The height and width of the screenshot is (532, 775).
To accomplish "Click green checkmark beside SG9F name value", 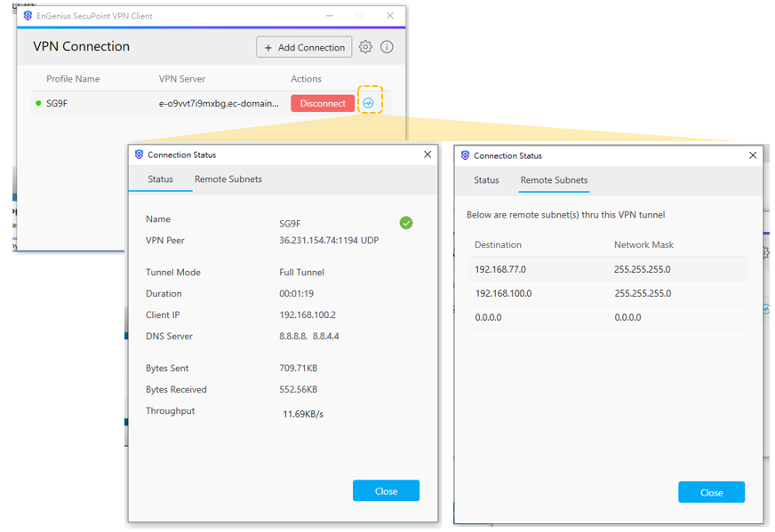I will (x=406, y=223).
